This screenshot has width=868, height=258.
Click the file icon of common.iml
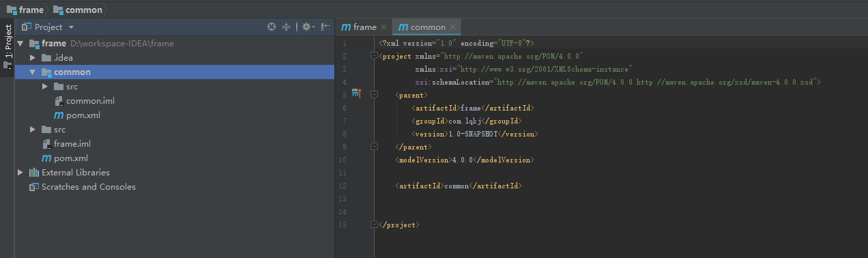click(59, 100)
